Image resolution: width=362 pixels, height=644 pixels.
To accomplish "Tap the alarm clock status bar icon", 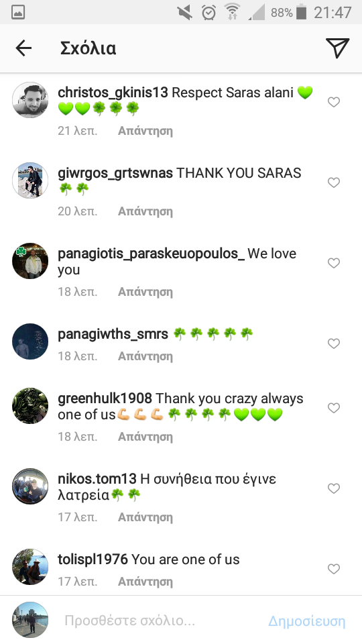I will [x=209, y=12].
